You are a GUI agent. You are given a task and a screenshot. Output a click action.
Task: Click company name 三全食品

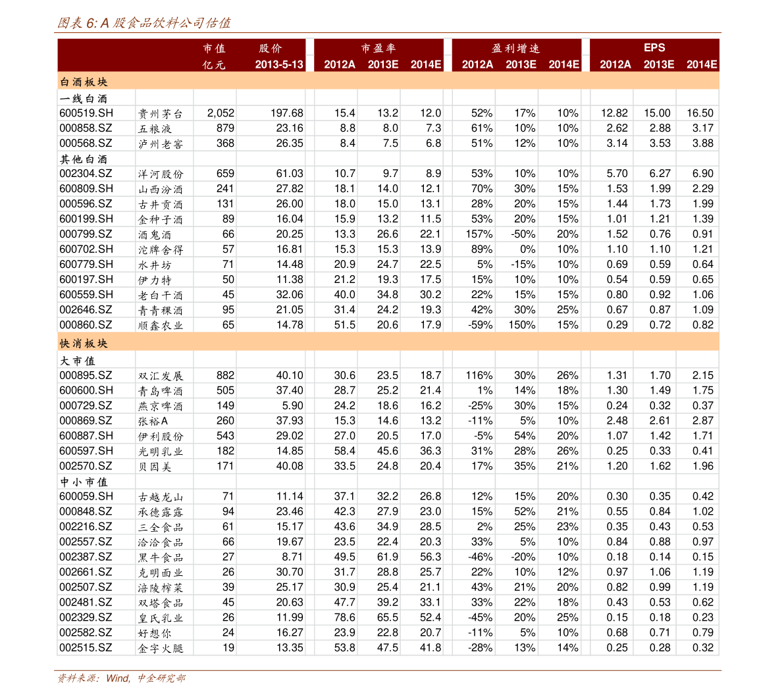coord(161,527)
